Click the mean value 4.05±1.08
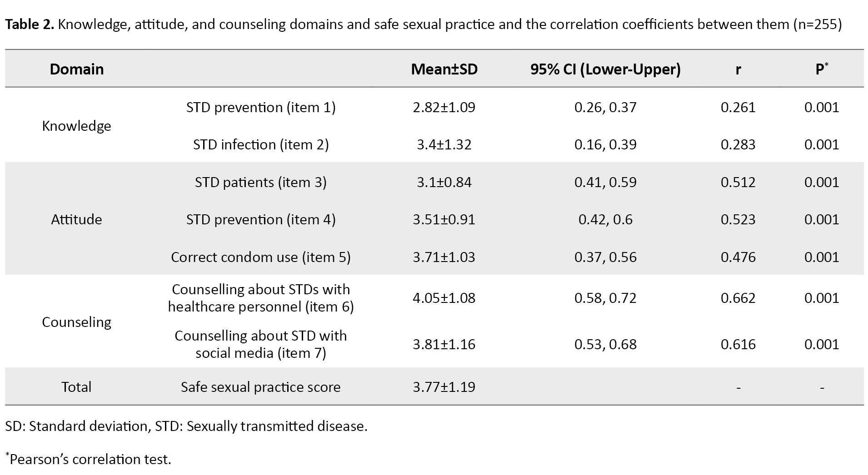Image resolution: width=868 pixels, height=475 pixels. (x=444, y=298)
